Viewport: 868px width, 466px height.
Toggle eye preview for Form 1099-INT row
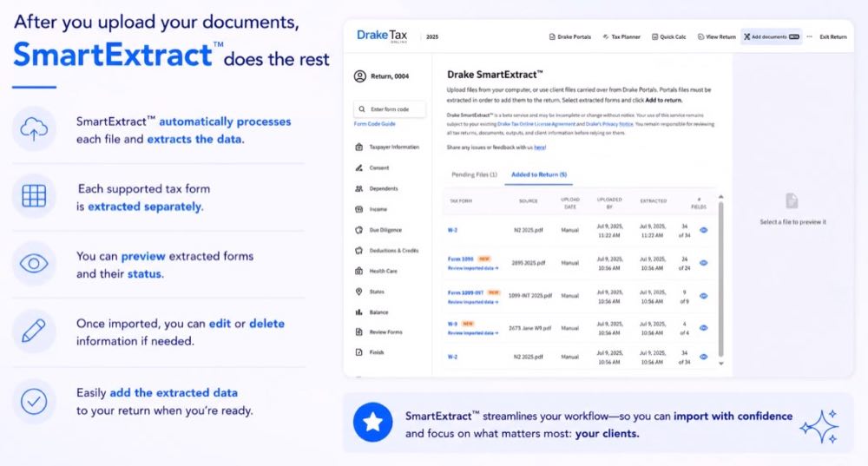click(x=704, y=296)
